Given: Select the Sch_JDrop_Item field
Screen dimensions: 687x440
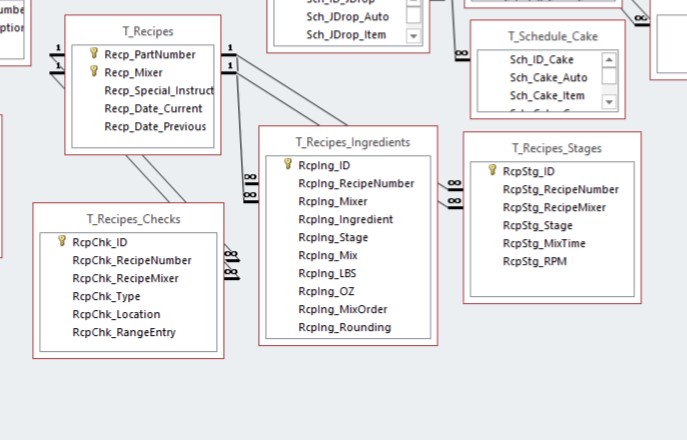Looking at the screenshot, I should pos(346,35).
